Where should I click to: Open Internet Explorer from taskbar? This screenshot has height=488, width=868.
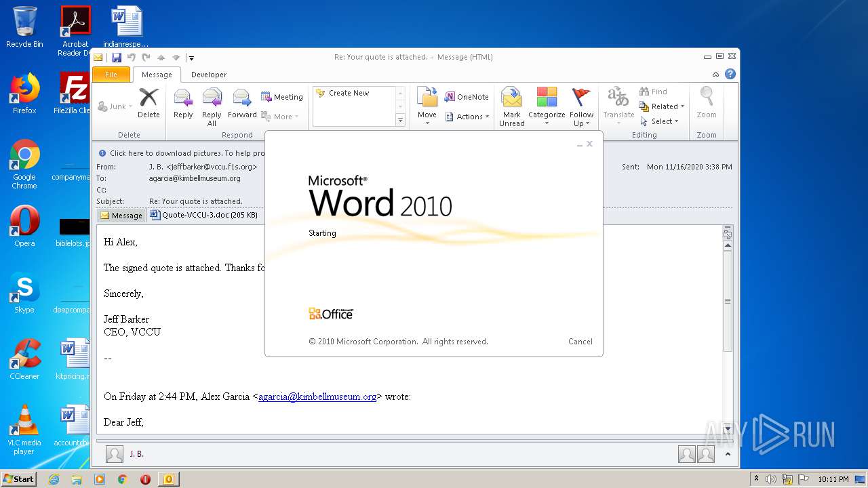click(x=54, y=479)
